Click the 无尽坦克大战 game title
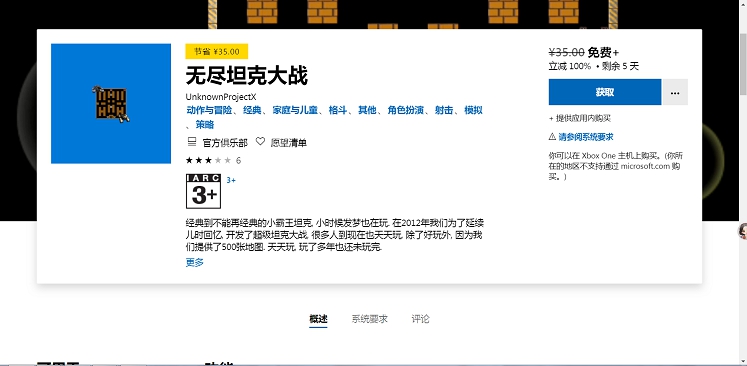This screenshot has height=366, width=747. pyautogui.click(x=247, y=76)
